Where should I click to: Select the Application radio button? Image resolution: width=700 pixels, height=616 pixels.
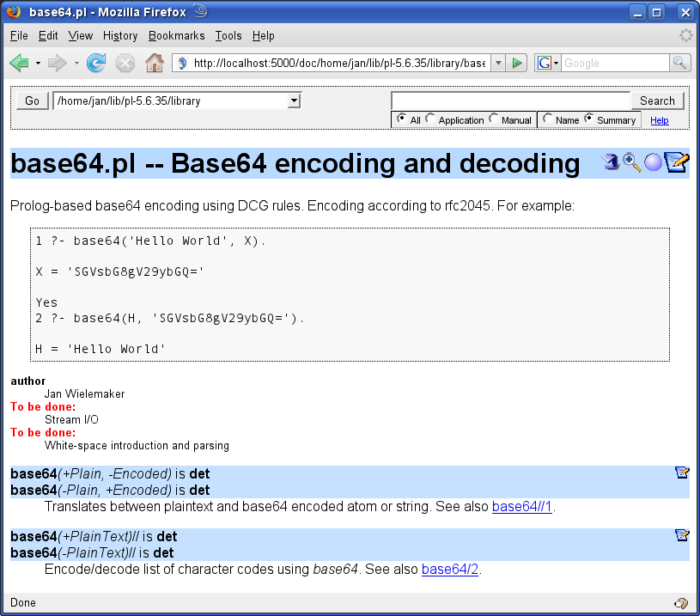[x=429, y=119]
